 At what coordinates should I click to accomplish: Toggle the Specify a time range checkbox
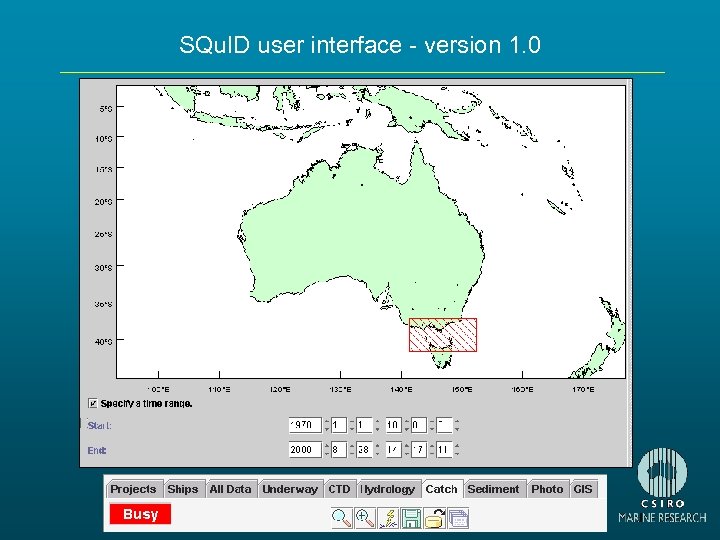pyautogui.click(x=93, y=404)
